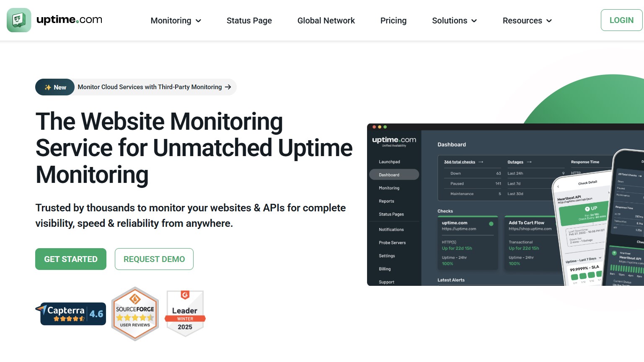Screen dimensions: 644x362
Task: Open the SourceForge user reviews badge
Action: click(135, 314)
